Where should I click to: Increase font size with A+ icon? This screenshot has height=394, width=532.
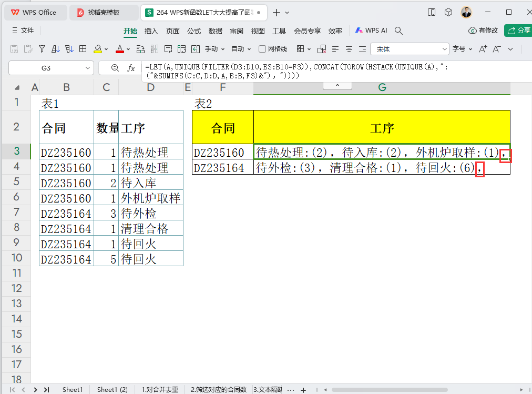tap(483, 49)
